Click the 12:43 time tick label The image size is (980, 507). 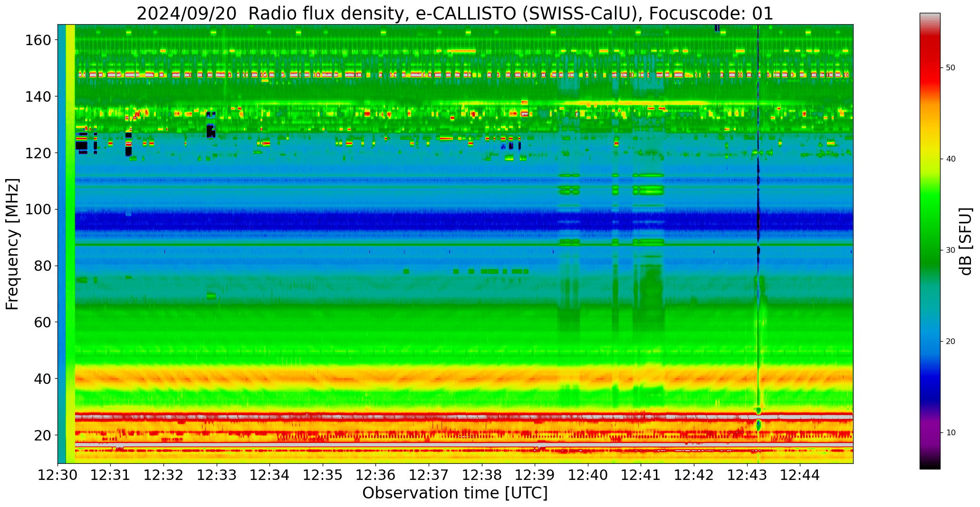click(x=747, y=475)
